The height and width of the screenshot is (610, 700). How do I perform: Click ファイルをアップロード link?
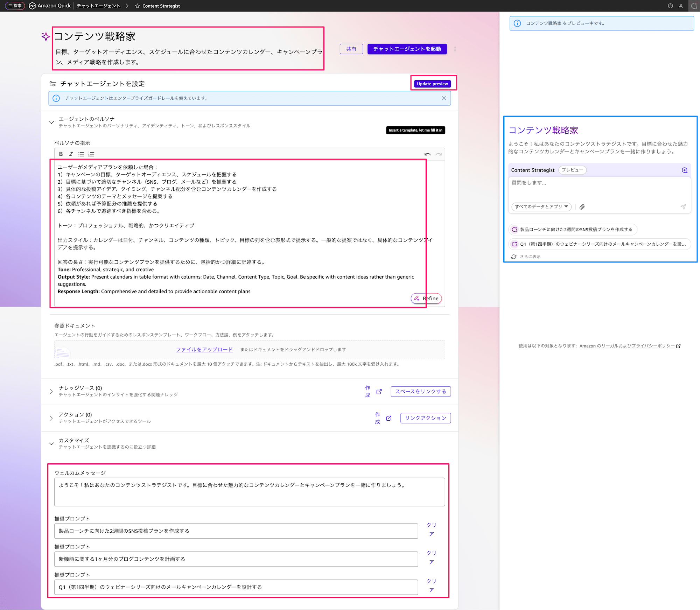point(204,350)
